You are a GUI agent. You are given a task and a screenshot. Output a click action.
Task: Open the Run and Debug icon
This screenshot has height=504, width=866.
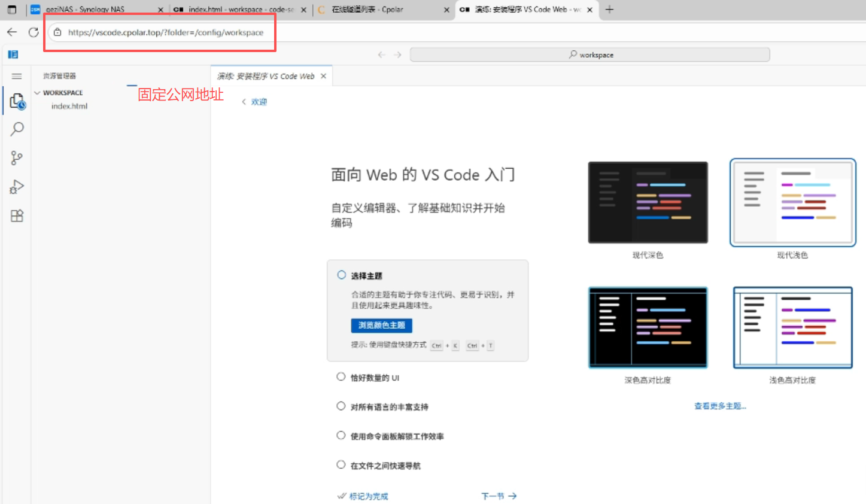[17, 187]
